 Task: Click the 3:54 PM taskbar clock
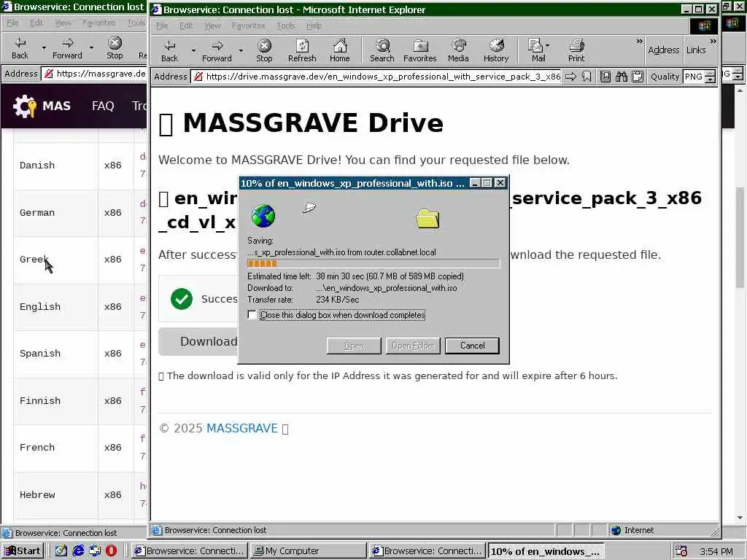click(x=716, y=551)
